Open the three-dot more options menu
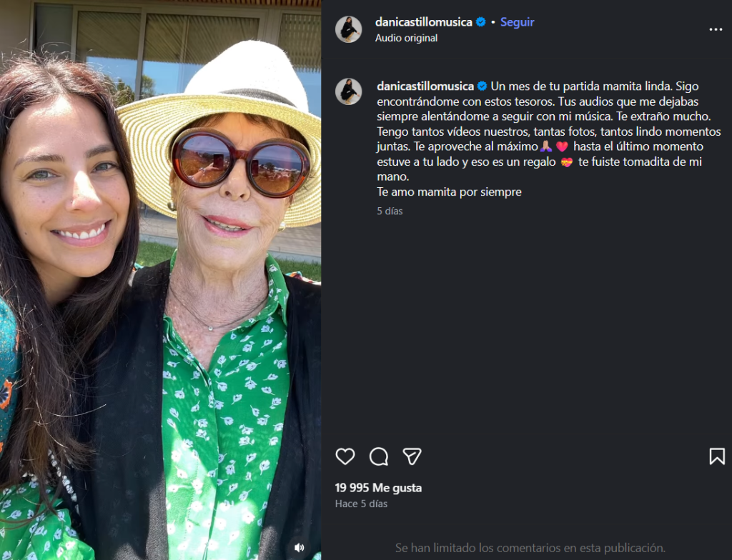The width and height of the screenshot is (732, 560). [x=716, y=29]
